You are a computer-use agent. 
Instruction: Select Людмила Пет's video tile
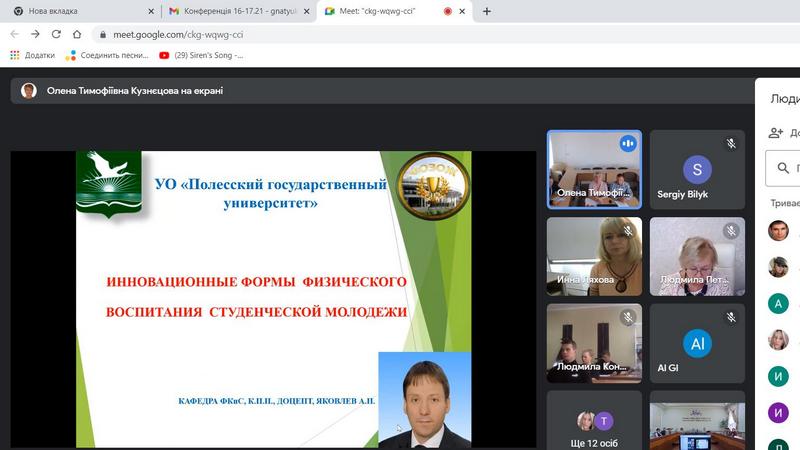[697, 256]
